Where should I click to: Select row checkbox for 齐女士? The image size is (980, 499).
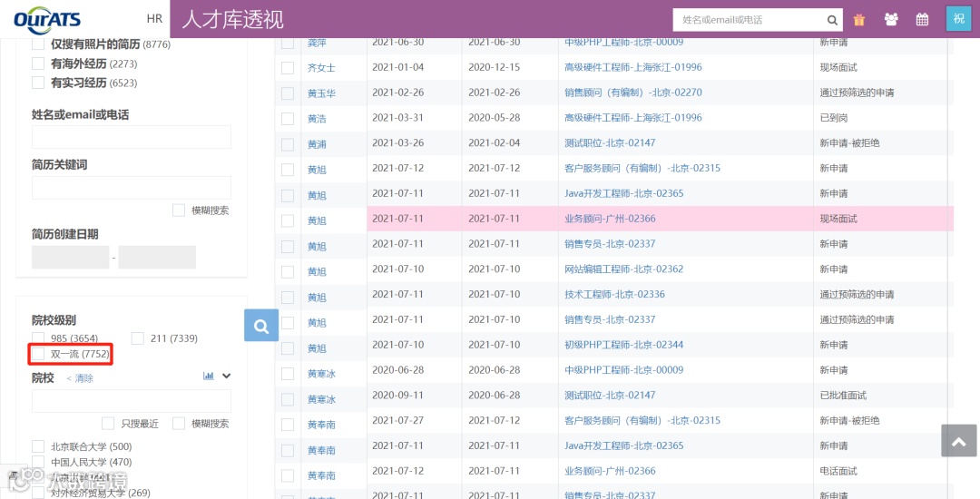tap(288, 67)
